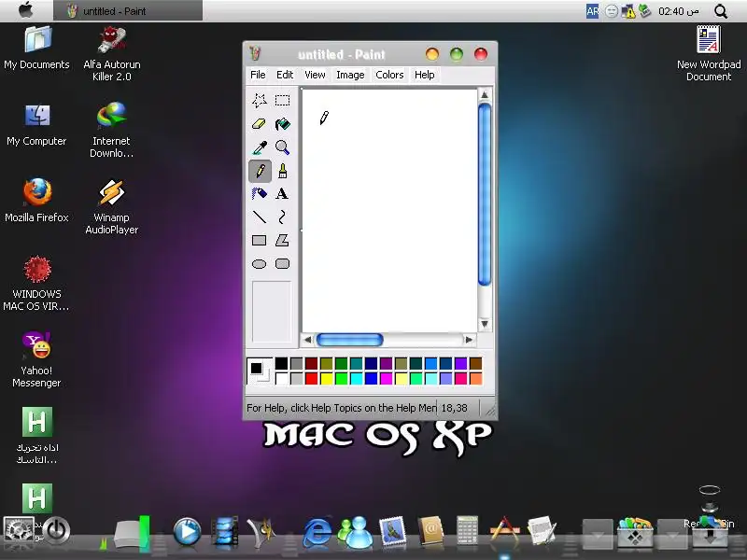Click the clock showing 02:40
747x560 pixels.
679,11
